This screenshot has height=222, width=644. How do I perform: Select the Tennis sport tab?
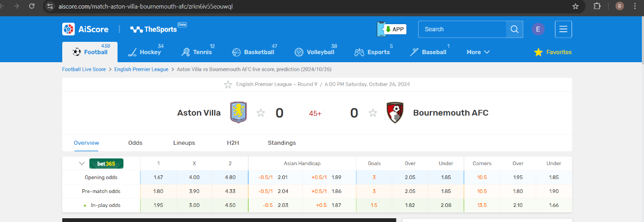pyautogui.click(x=197, y=52)
